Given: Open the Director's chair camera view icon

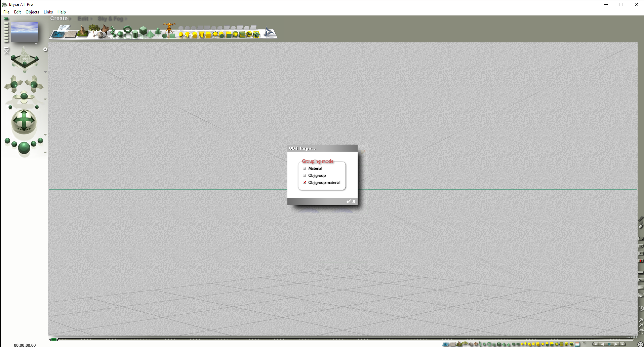Looking at the screenshot, I should [6, 51].
